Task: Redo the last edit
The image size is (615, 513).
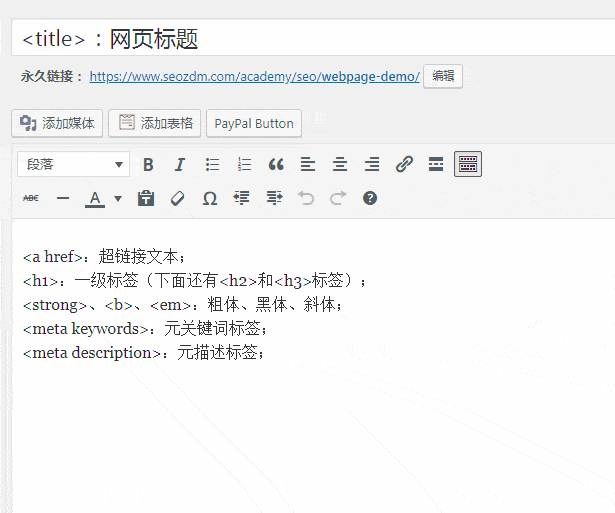Action: (338, 198)
